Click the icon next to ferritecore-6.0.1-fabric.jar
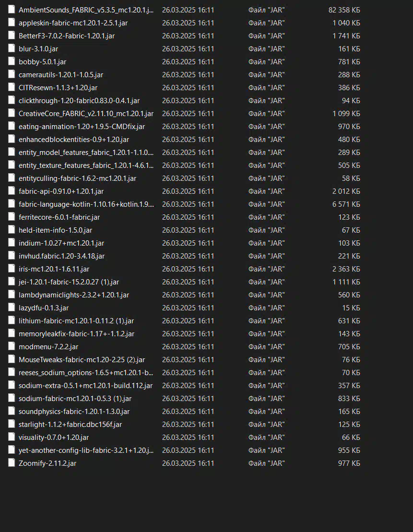The height and width of the screenshot is (532, 413). [x=12, y=217]
